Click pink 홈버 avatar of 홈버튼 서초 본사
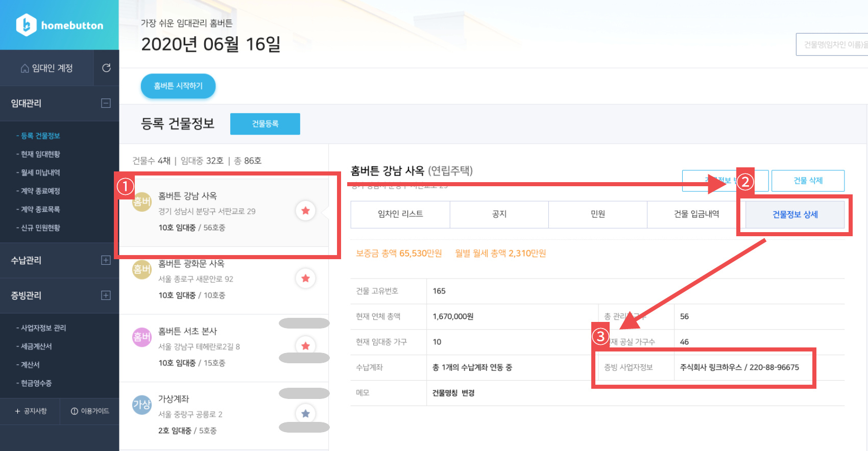The image size is (868, 451). pos(142,337)
